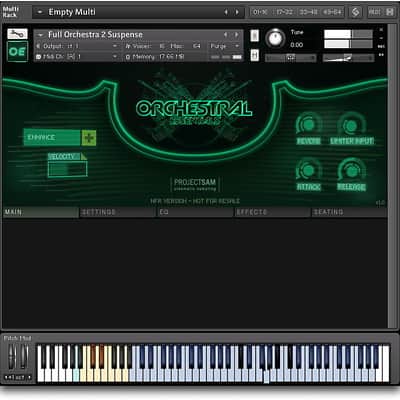400x400 pixels.
Task: Show the aux sends icon at header edge
Action: 381,46
